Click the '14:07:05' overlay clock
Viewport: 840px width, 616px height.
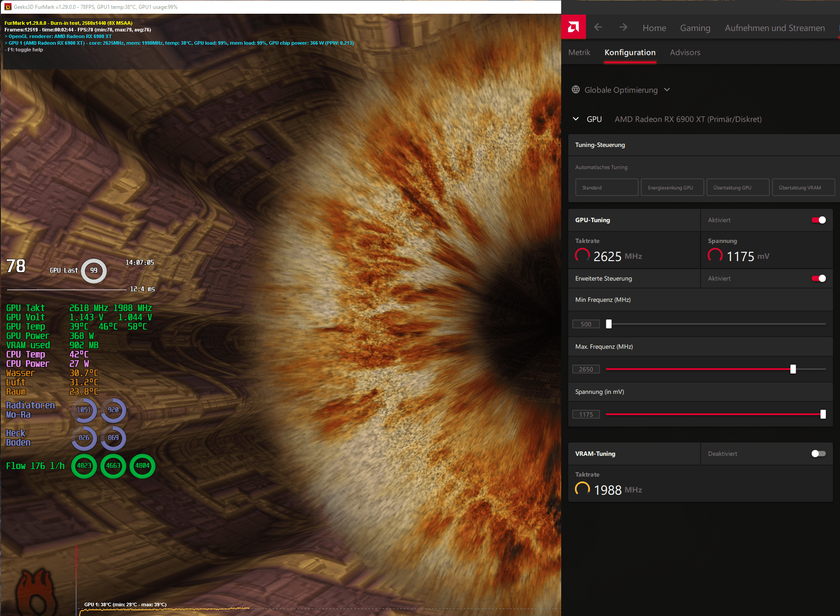point(140,262)
